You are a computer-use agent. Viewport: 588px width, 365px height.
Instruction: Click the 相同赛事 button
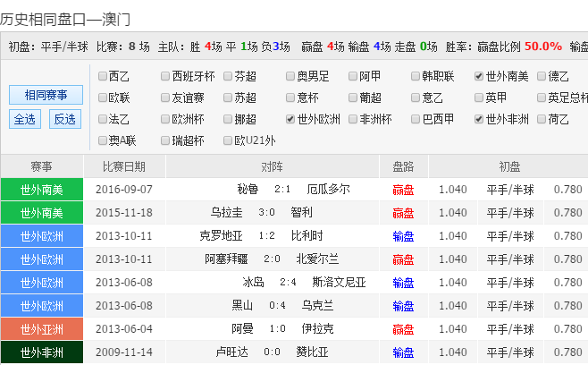coord(46,95)
